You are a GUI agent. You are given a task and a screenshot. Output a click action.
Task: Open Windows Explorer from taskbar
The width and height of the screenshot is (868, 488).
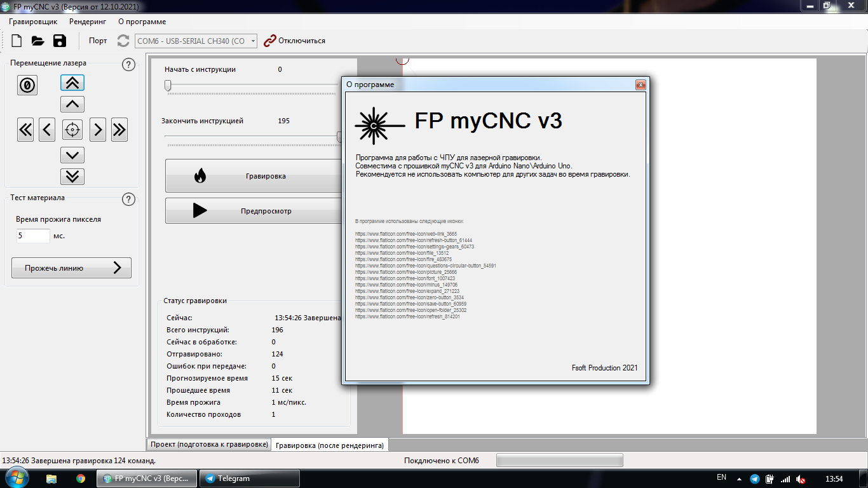tap(51, 478)
